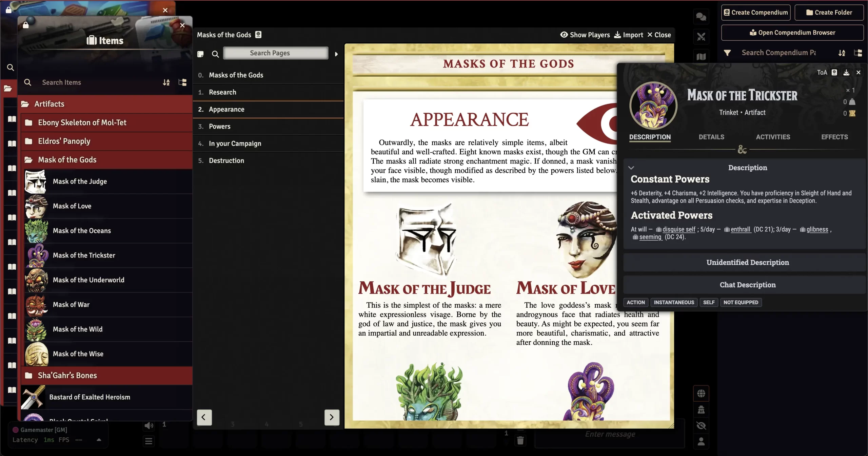This screenshot has width=868, height=456.
Task: Click Open Compendium Browser button
Action: (792, 33)
